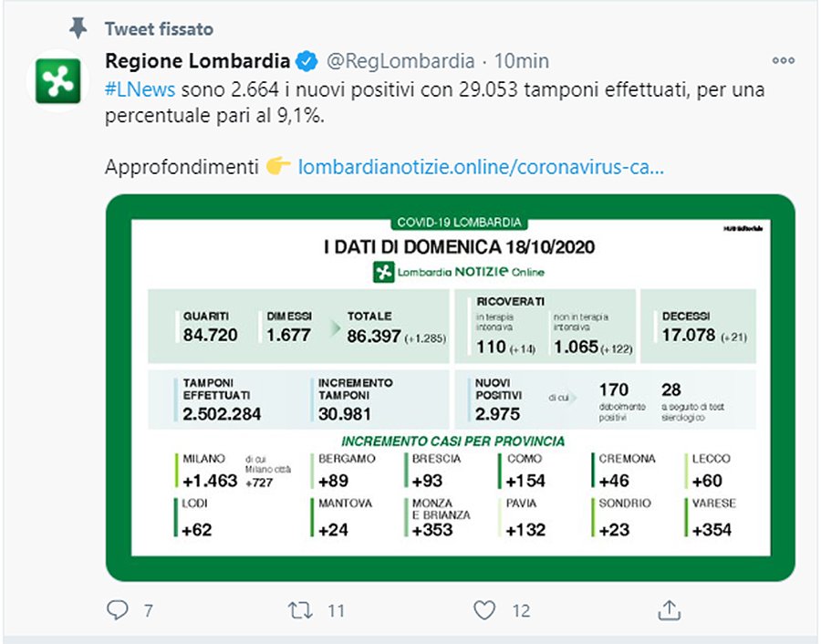Click the Regione Lombardia profile avatar

(58, 81)
